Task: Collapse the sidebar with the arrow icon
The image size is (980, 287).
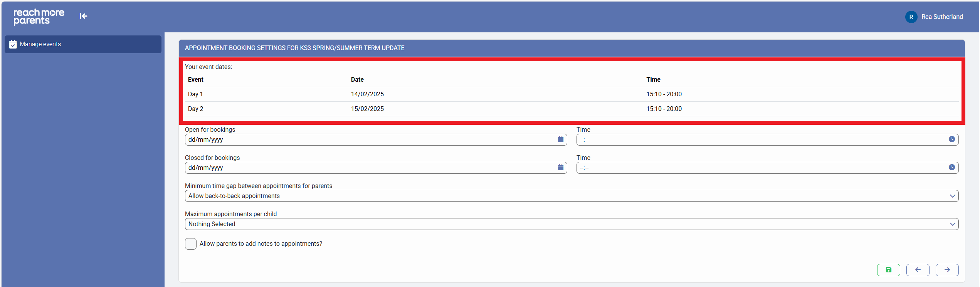Action: click(83, 16)
